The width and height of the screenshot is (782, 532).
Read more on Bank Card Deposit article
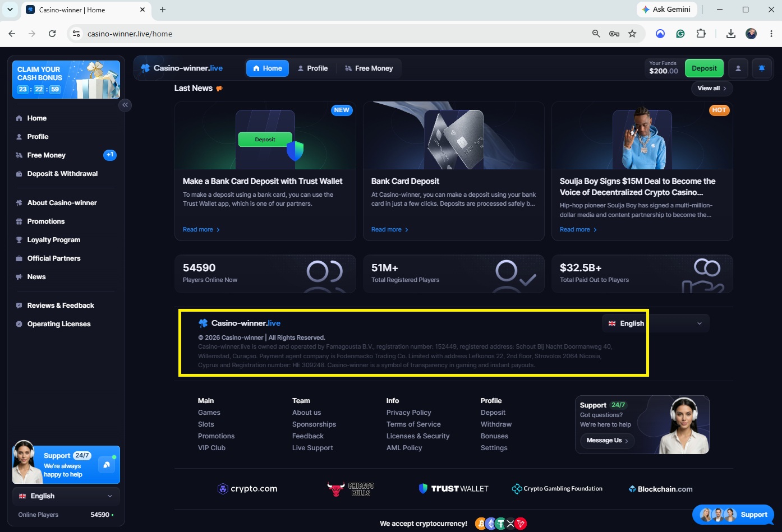[x=390, y=230]
